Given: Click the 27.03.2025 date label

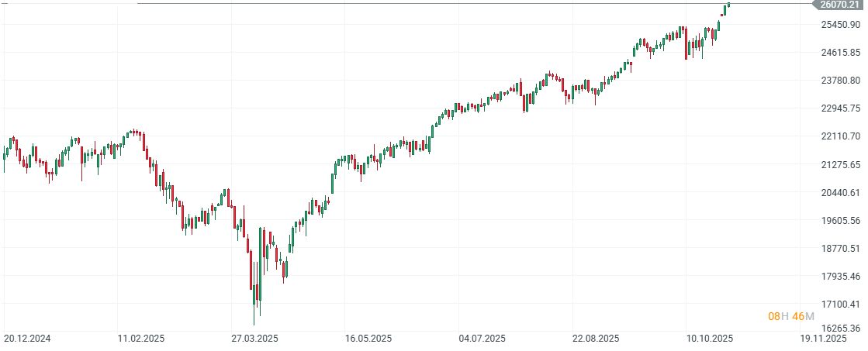Looking at the screenshot, I should (254, 339).
